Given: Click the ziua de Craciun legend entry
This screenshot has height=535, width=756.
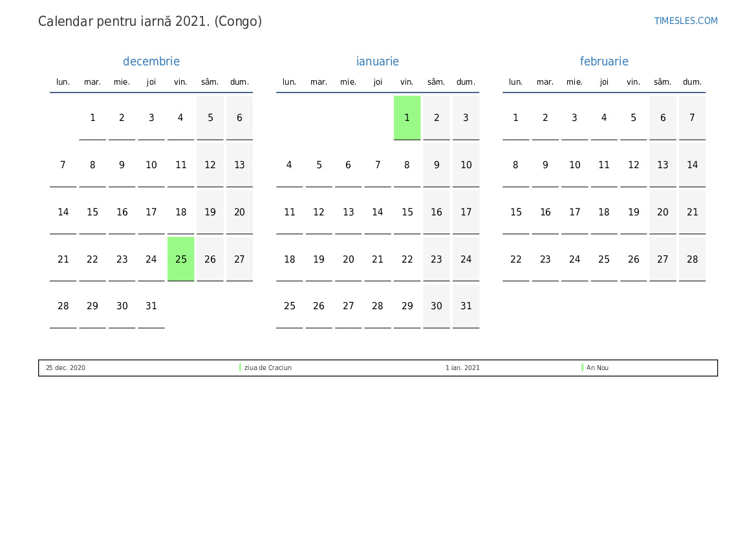Looking at the screenshot, I should click(x=268, y=367).
